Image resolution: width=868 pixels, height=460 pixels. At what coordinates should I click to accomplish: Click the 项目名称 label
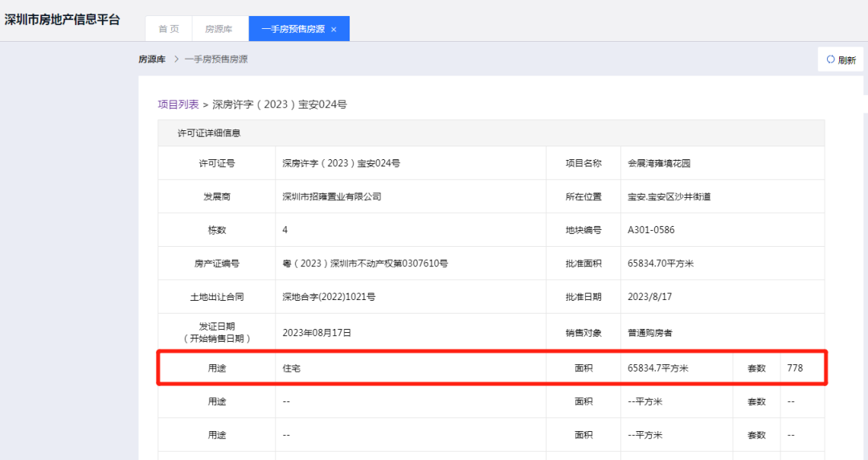click(583, 163)
